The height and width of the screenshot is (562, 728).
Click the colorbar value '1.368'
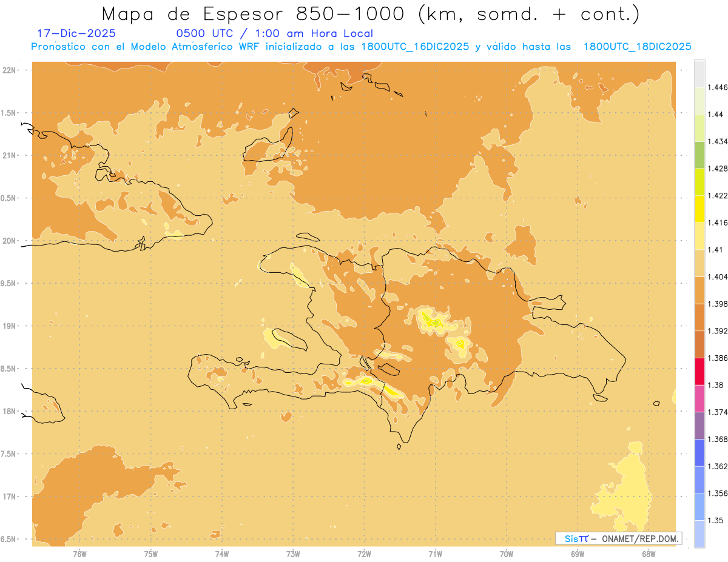[718, 439]
